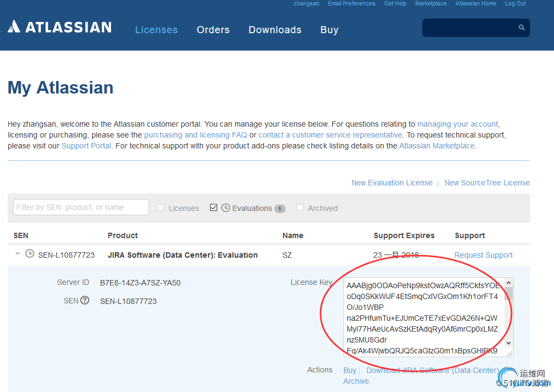The image size is (554, 392).
Task: Open the zhangsan account link
Action: click(306, 3)
